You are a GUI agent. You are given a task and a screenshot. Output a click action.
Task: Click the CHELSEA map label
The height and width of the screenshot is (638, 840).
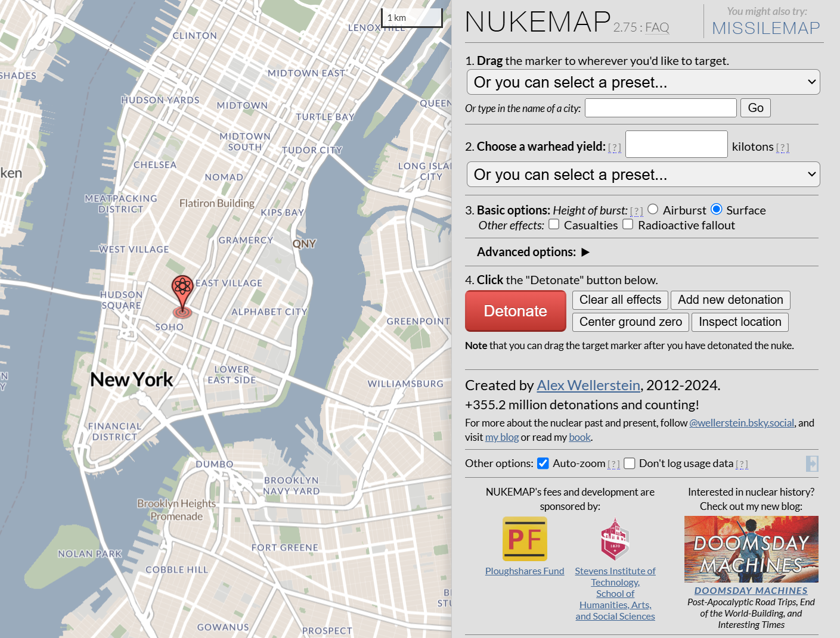[x=155, y=165]
